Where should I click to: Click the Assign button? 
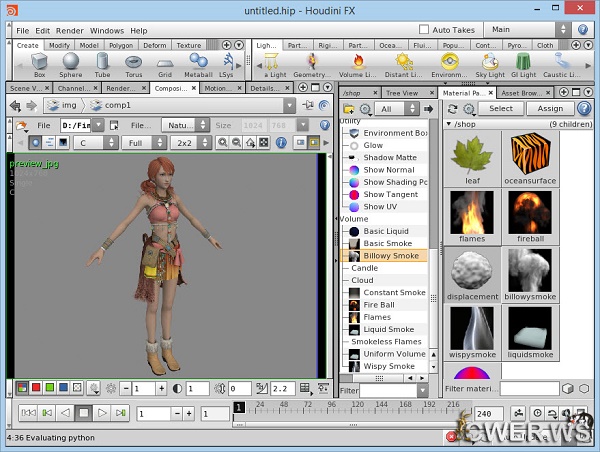549,109
